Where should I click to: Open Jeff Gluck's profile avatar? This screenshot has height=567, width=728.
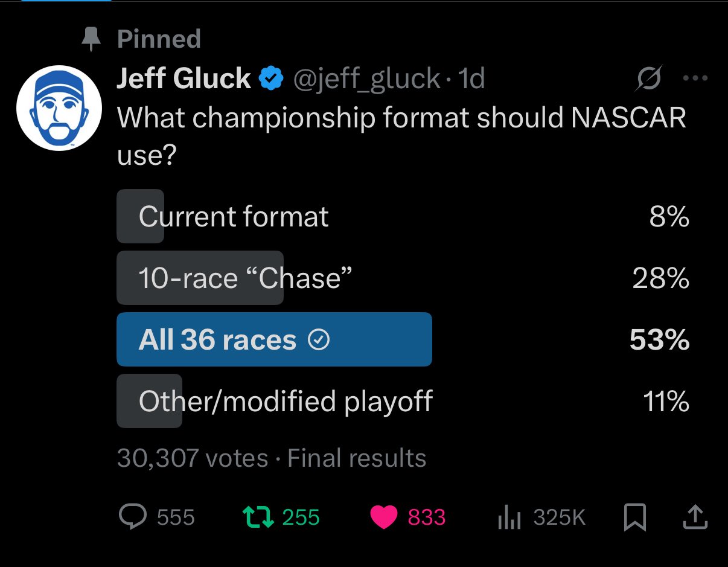(x=57, y=108)
